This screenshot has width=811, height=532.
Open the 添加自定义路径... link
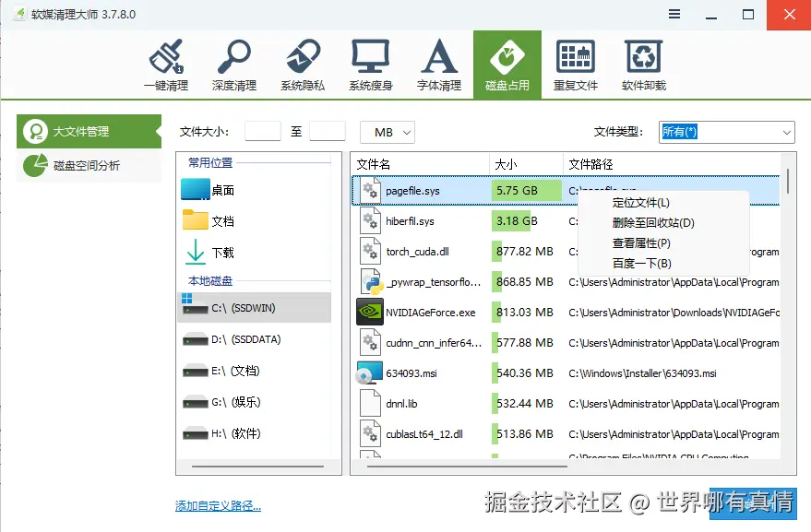[218, 505]
